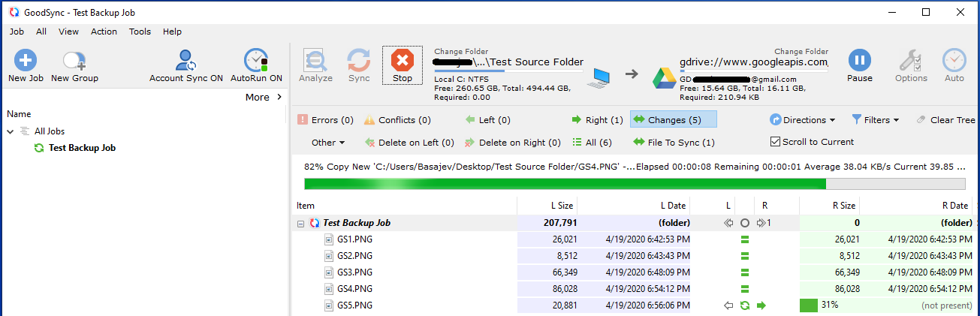This screenshot has width=980, height=316.
Task: Show the Changes (5) filter
Action: click(x=673, y=120)
